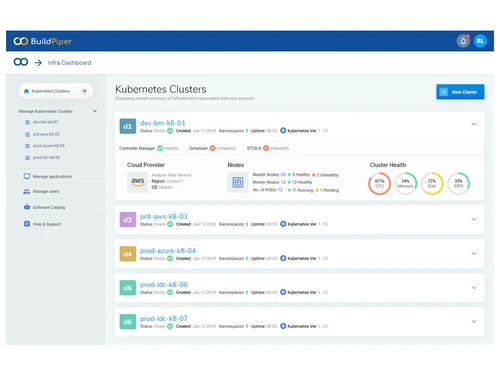Click the New Cluster button
Viewport: 500px width, 375px height.
point(460,92)
